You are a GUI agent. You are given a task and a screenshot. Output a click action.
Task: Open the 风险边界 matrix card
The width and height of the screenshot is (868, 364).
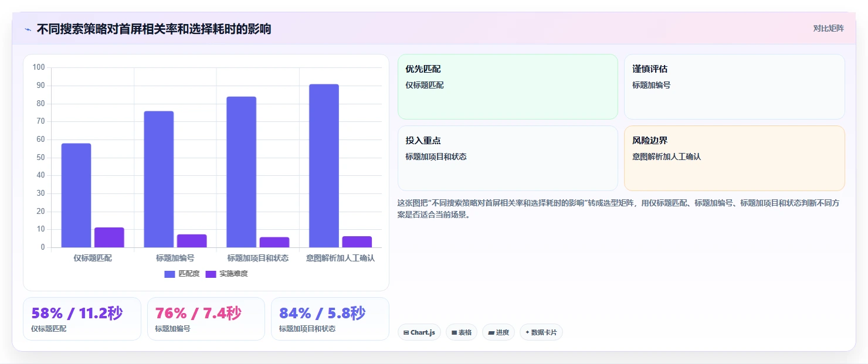[734, 158]
